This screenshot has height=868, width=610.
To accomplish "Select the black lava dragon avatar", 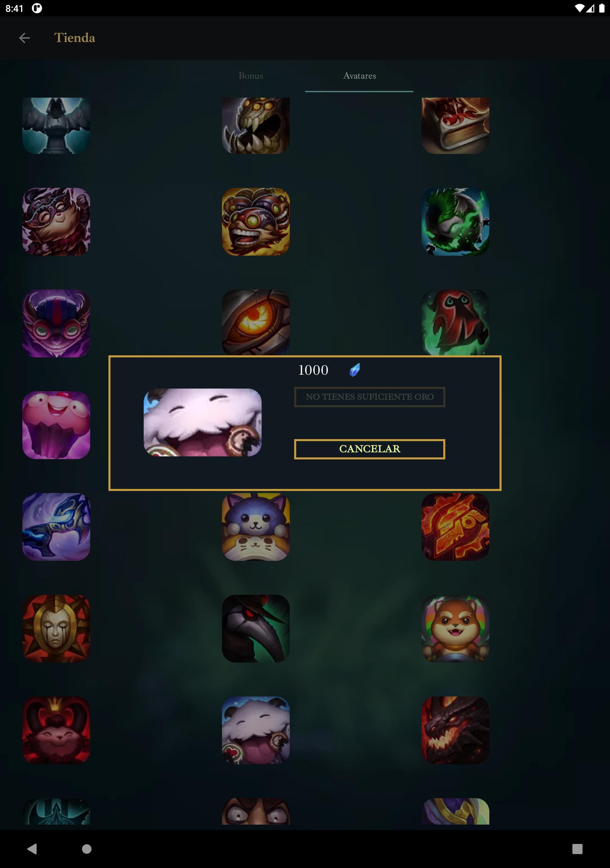I will pos(455,730).
